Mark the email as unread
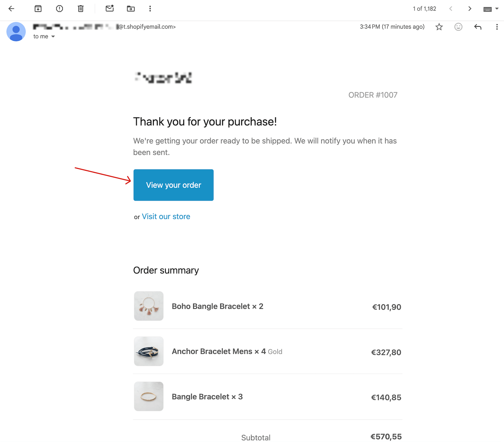Screen dimensions: 504x442 (109, 9)
